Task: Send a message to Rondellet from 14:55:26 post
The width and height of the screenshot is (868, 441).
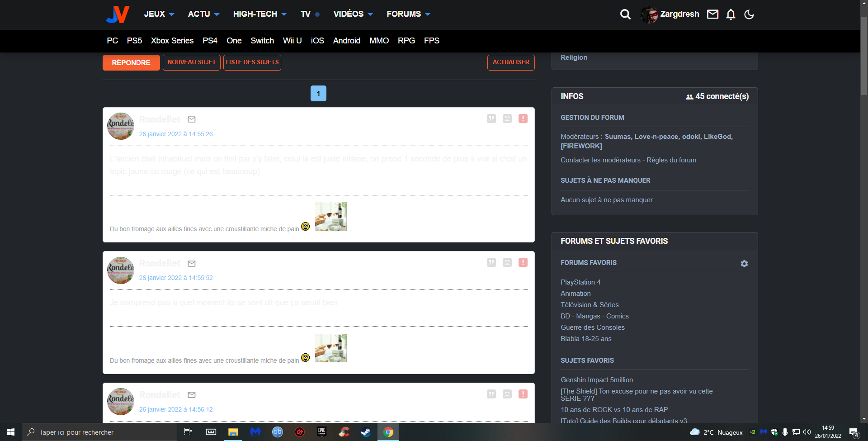Action: 192,119
